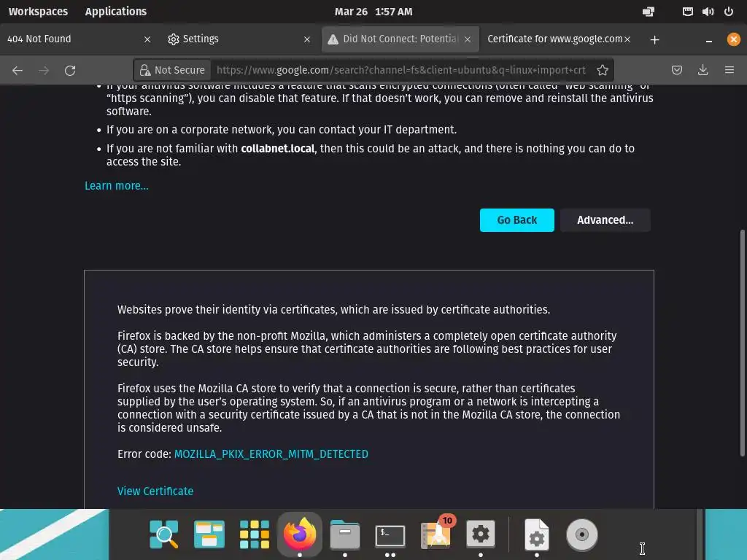Screen dimensions: 747x560
Task: Open the workspaces overview icon in dock
Action: [x=209, y=534]
